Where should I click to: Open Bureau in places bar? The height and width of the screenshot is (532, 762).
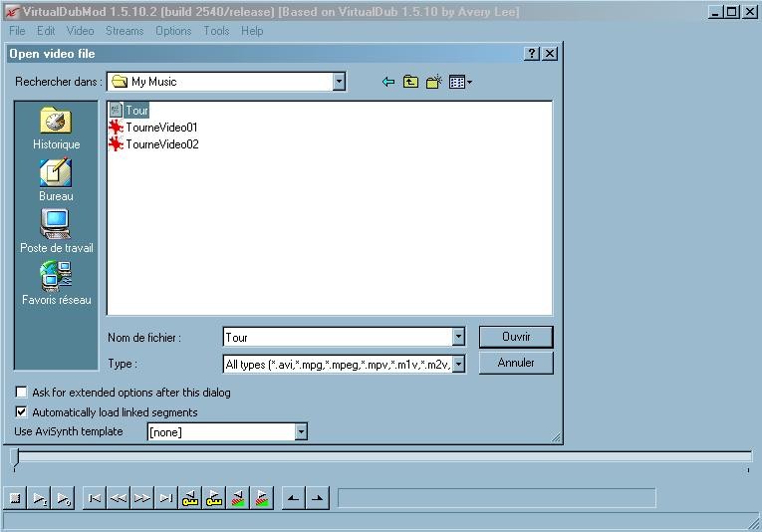(x=56, y=180)
